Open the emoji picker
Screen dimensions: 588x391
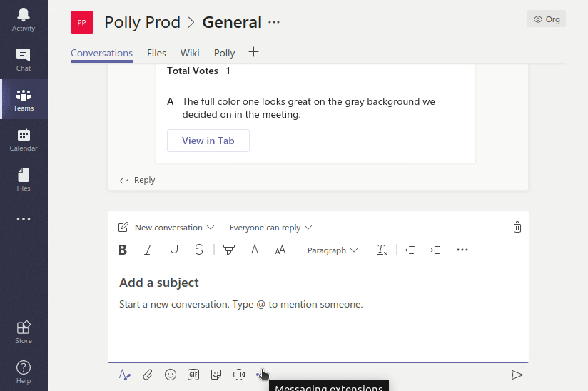(171, 375)
